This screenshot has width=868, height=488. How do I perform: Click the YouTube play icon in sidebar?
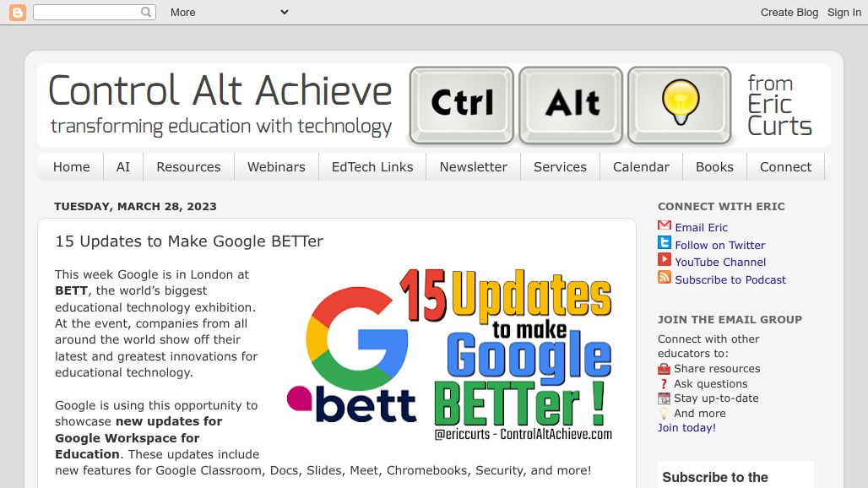point(665,259)
